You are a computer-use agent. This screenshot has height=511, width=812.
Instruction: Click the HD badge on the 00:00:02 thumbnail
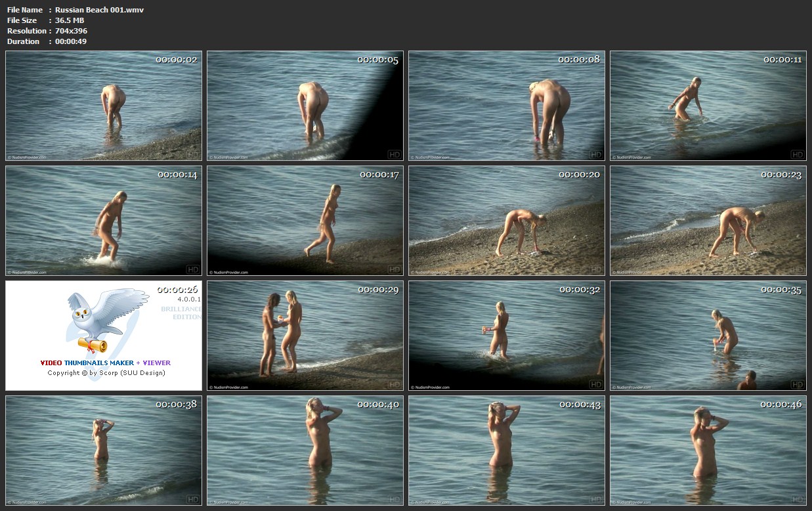193,154
